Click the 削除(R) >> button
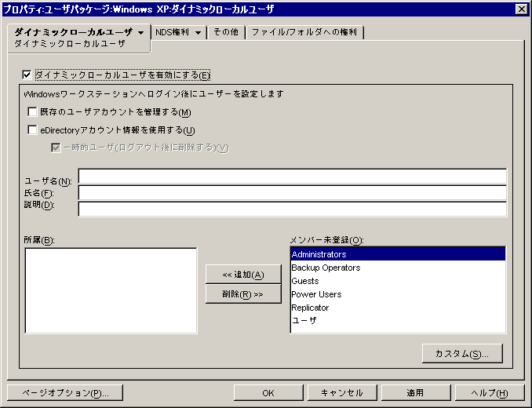532x408 pixels. [243, 294]
